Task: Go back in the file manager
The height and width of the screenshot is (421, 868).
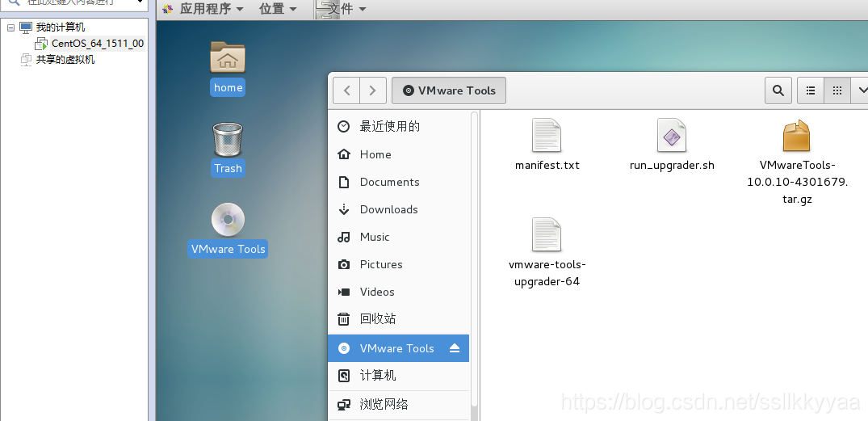Action: (x=346, y=91)
